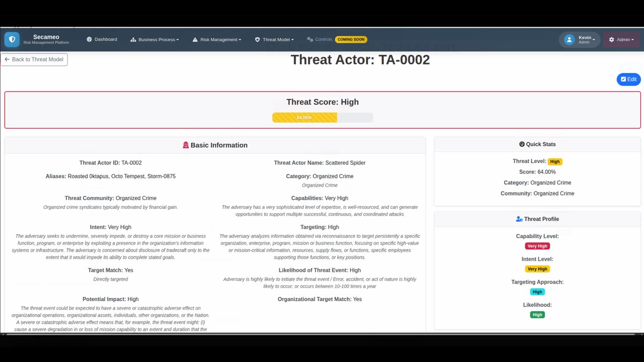Click the Kevin user avatar icon
The height and width of the screenshot is (362, 644).
tap(569, 40)
